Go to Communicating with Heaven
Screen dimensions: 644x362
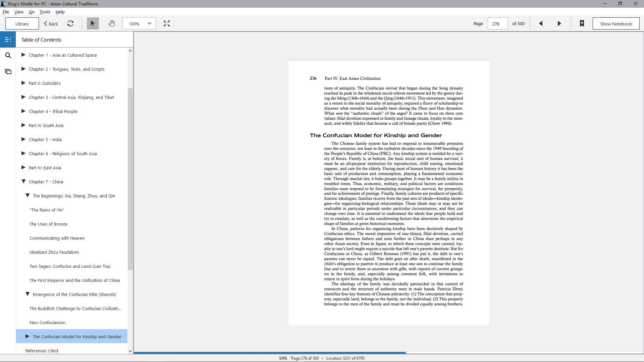[57, 238]
